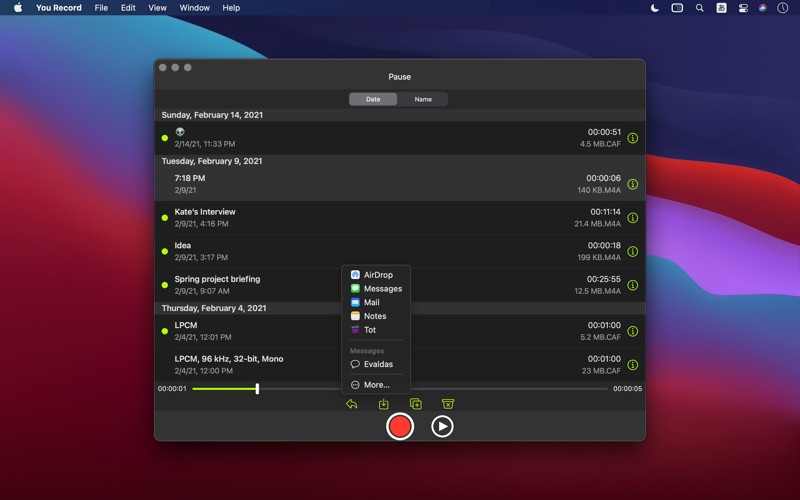Sort recordings by Date

pos(373,99)
